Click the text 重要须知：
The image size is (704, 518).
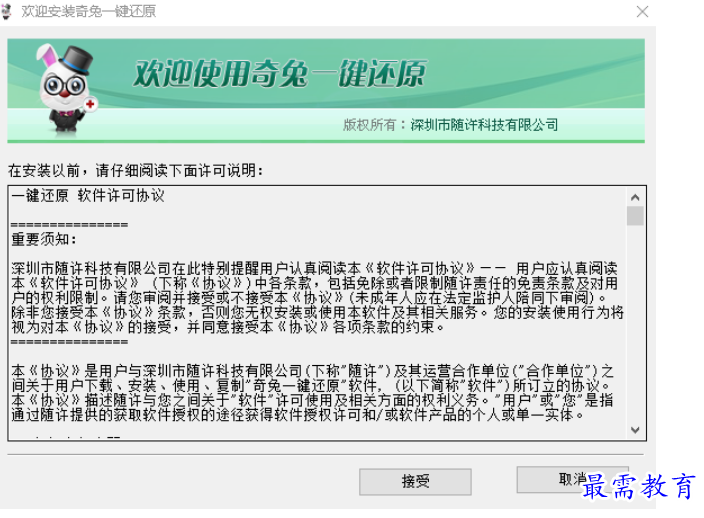click(44, 239)
